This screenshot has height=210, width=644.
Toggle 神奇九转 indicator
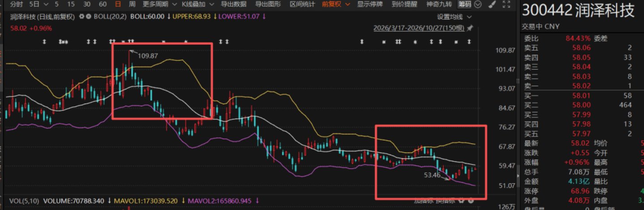coord(438,4)
